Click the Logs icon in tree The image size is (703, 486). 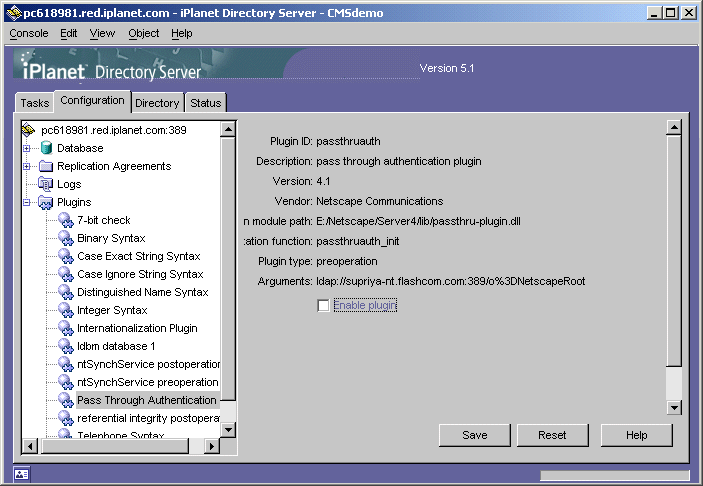click(x=46, y=184)
